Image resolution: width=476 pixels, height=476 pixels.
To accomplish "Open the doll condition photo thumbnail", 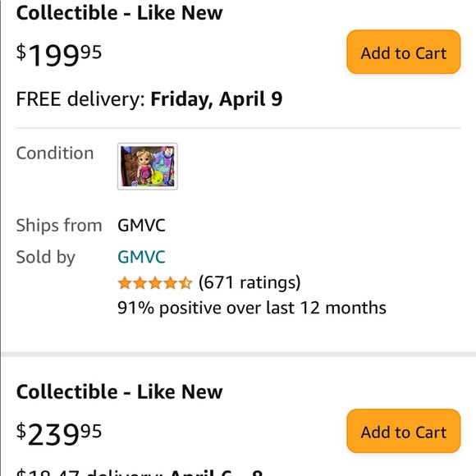I will coord(148,167).
